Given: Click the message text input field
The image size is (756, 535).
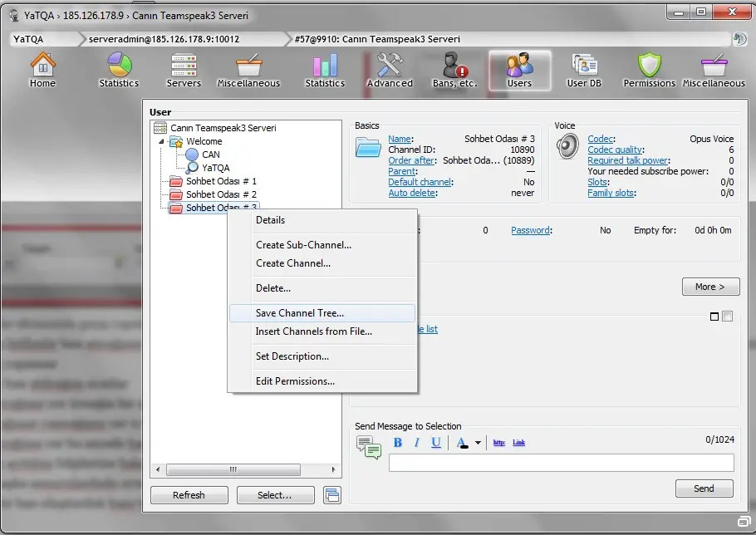Looking at the screenshot, I should click(562, 464).
